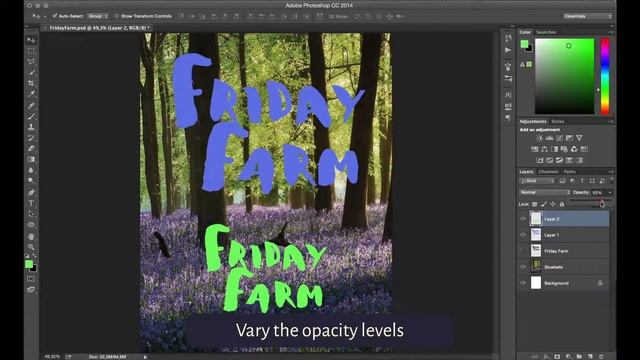Screen dimensions: 640x360
Task: Select the Blur tool
Action: 31,170
